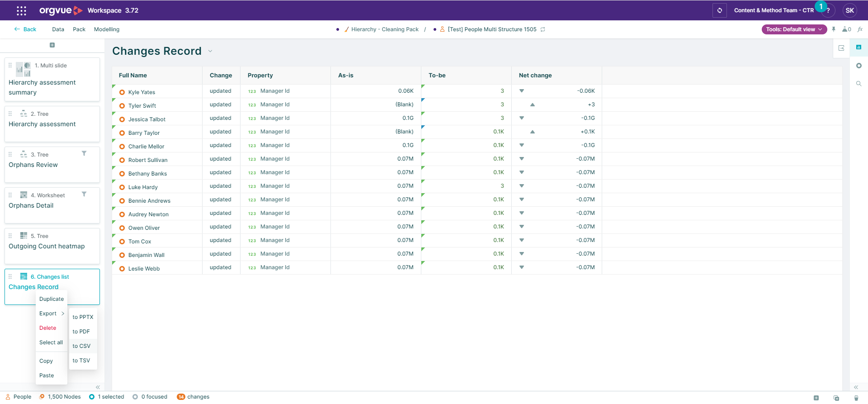Click the sync refresh icon in header
868x404 pixels.
[x=719, y=10]
